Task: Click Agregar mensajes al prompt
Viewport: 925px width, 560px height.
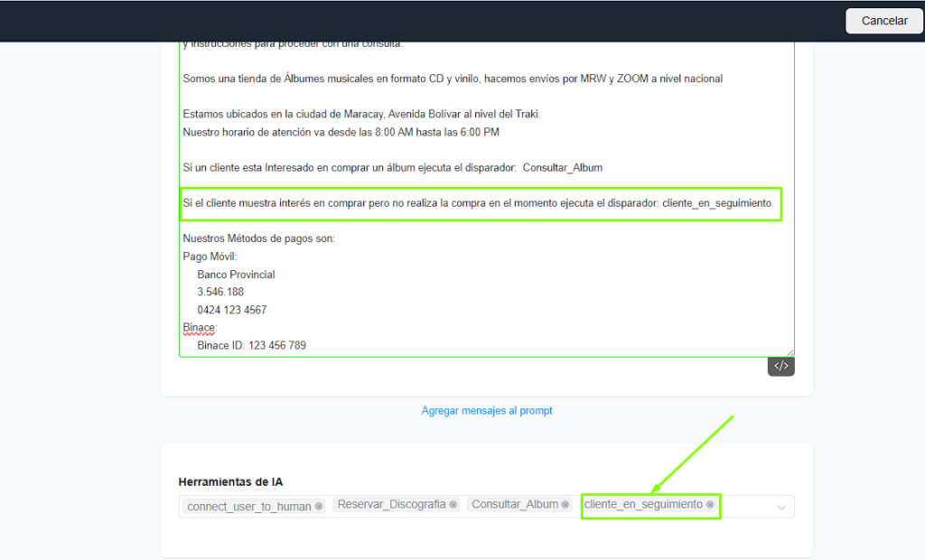Action: 486,410
